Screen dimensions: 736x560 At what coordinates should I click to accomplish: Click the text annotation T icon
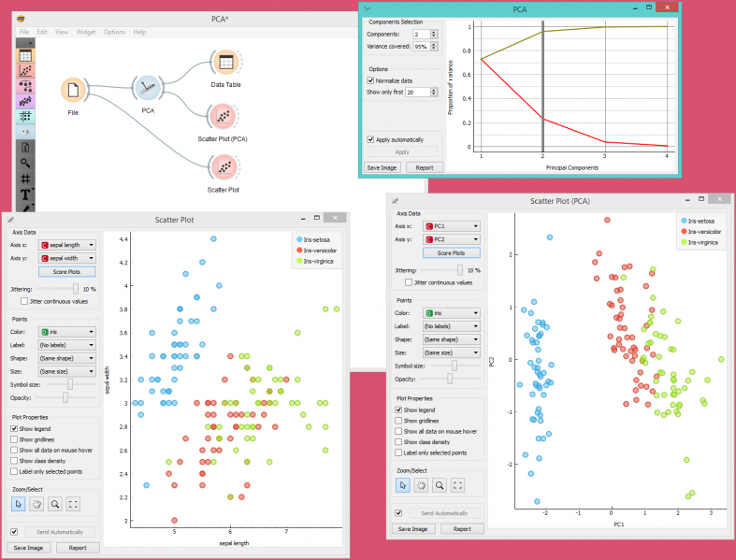coord(25,194)
